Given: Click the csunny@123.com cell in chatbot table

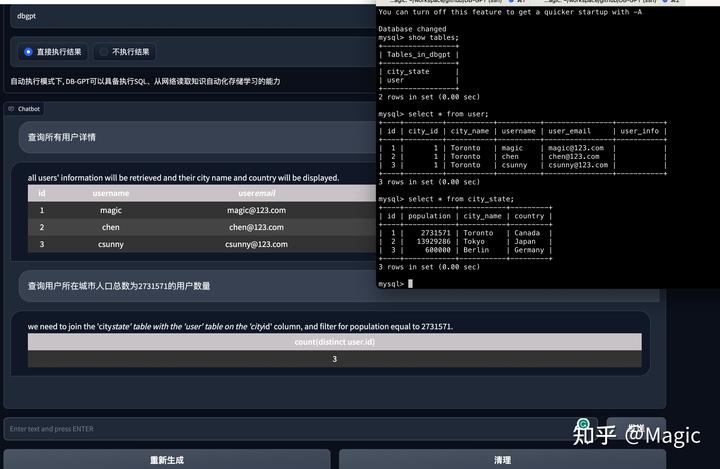Looking at the screenshot, I should [256, 244].
